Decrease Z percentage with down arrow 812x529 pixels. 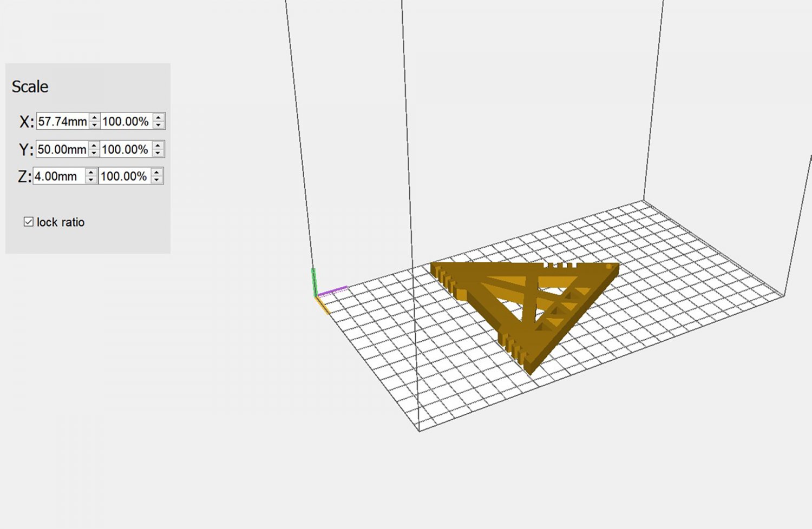coord(157,180)
